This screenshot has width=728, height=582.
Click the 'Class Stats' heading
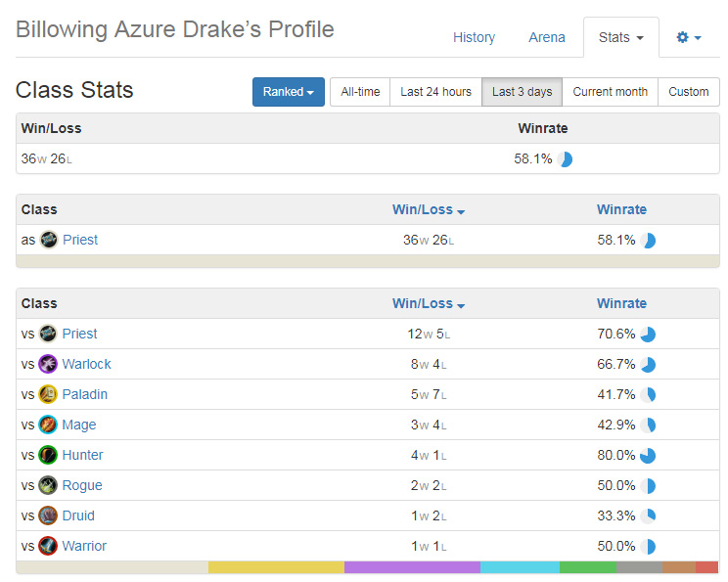coord(74,90)
